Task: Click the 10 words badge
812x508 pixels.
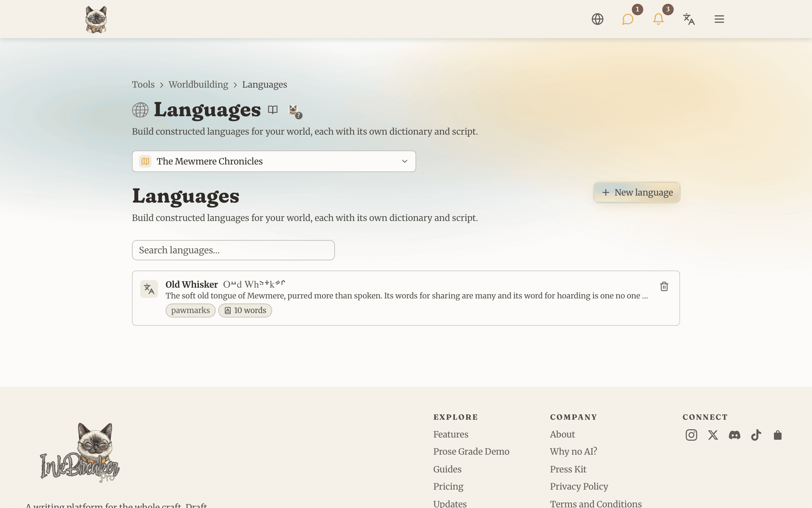Action: tap(245, 311)
